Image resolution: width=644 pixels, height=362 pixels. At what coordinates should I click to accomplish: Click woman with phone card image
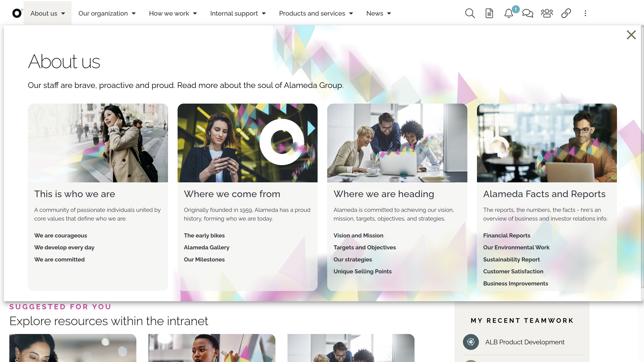(247, 143)
